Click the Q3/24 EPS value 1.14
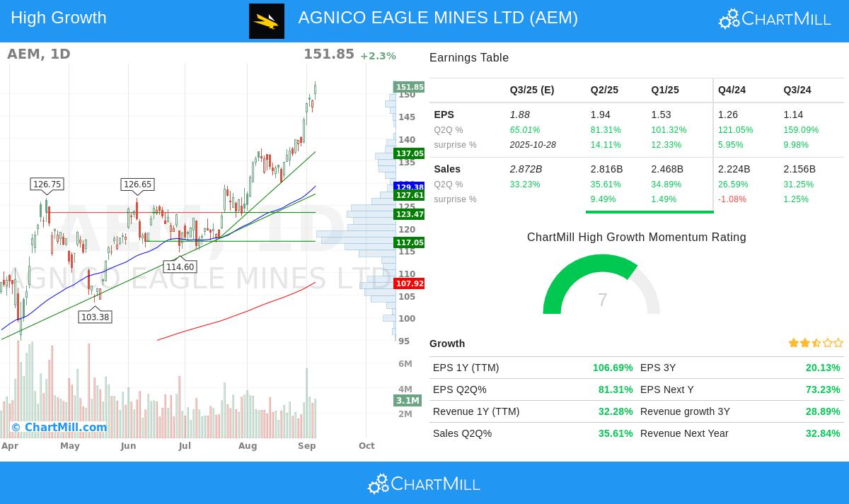The height and width of the screenshot is (504, 849). coord(793,115)
